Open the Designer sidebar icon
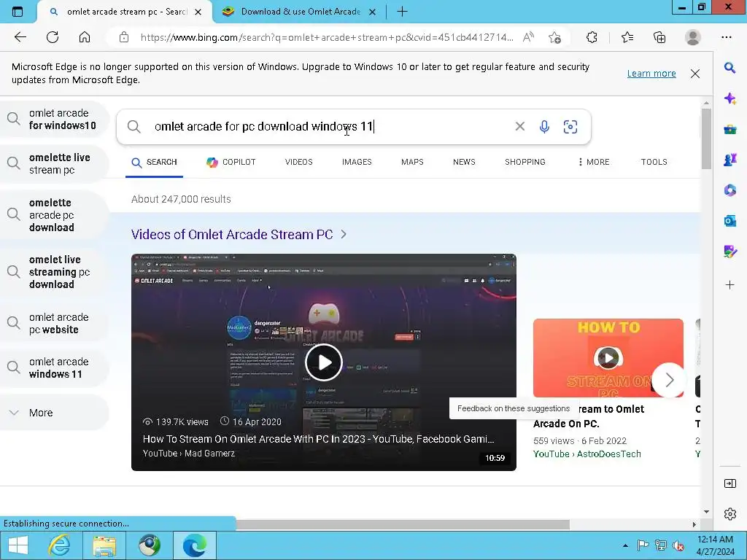This screenshot has height=560, width=747. pos(729,252)
